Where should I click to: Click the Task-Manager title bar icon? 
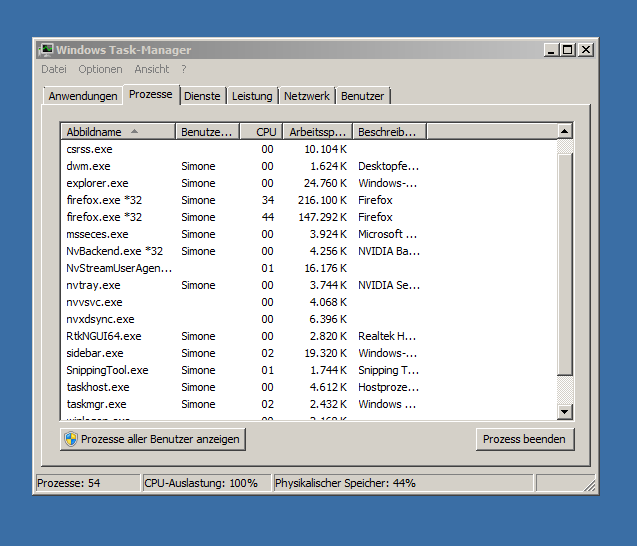pos(46,50)
